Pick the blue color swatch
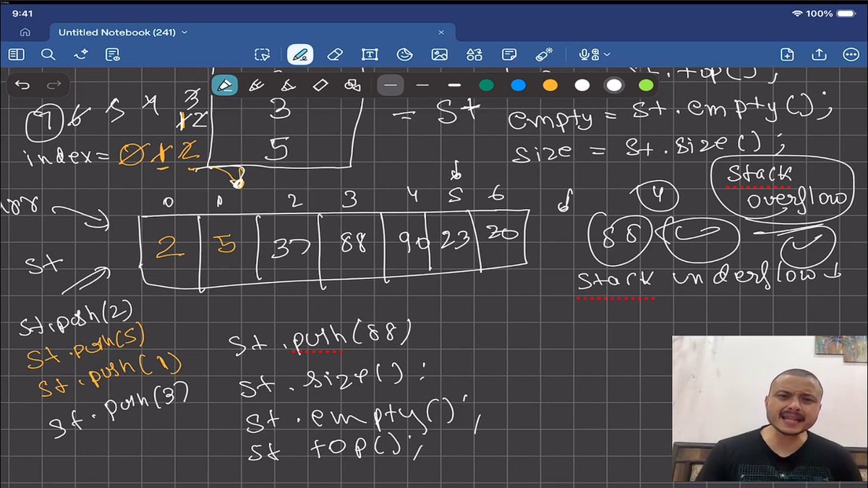The height and width of the screenshot is (488, 868). (519, 85)
